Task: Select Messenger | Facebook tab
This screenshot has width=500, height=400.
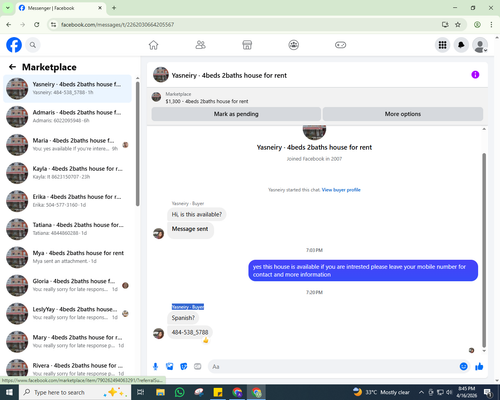Action: tap(60, 8)
